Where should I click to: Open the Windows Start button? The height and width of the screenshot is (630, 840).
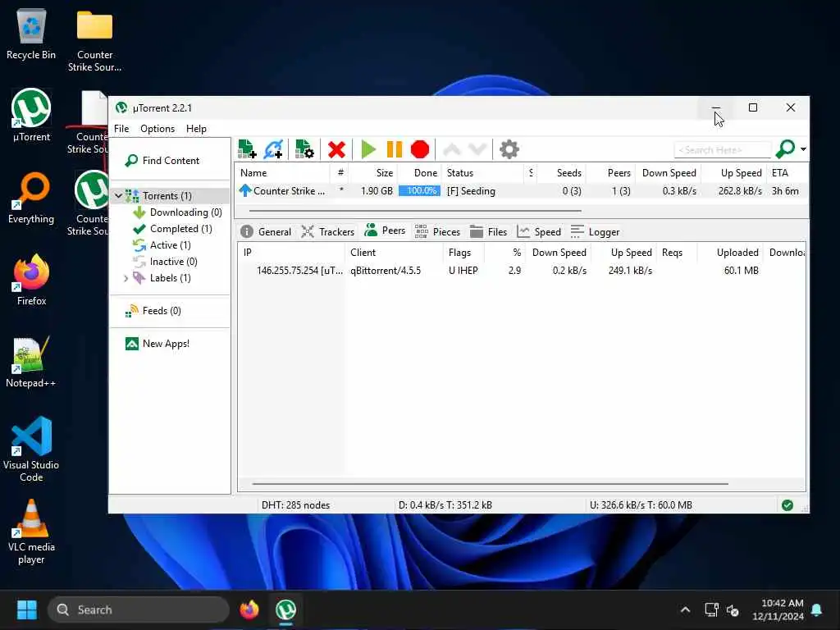point(27,609)
